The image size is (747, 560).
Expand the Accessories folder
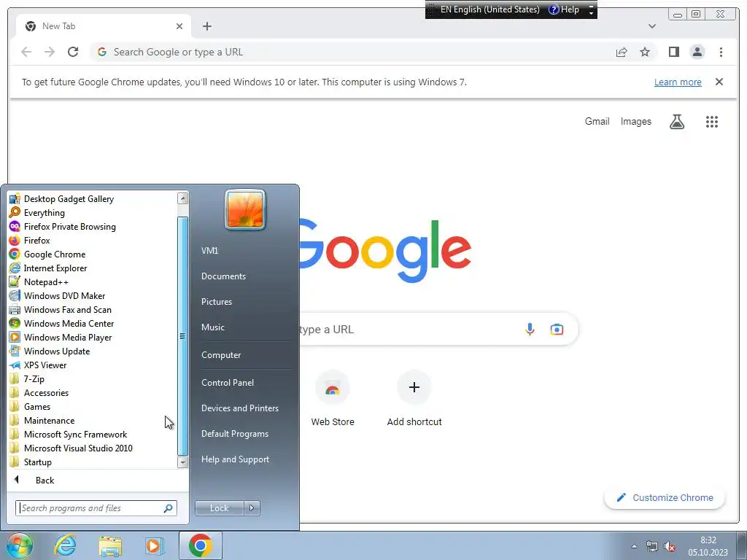pyautogui.click(x=46, y=393)
